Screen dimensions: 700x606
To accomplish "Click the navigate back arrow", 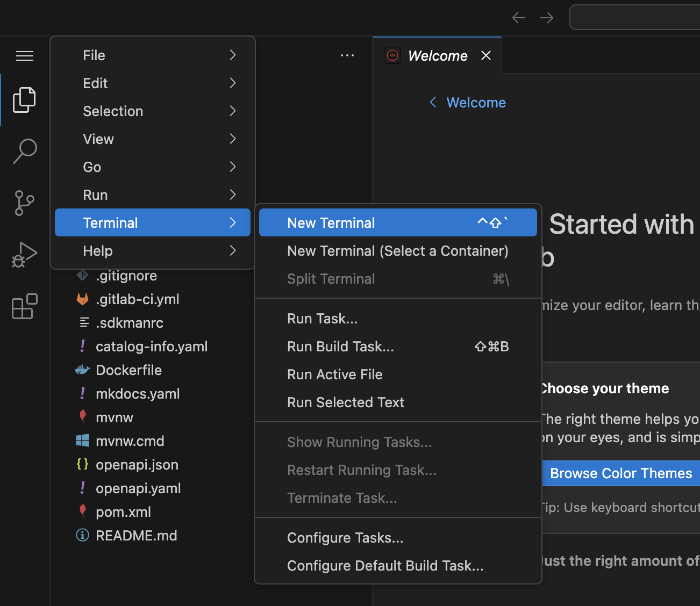I will [518, 18].
